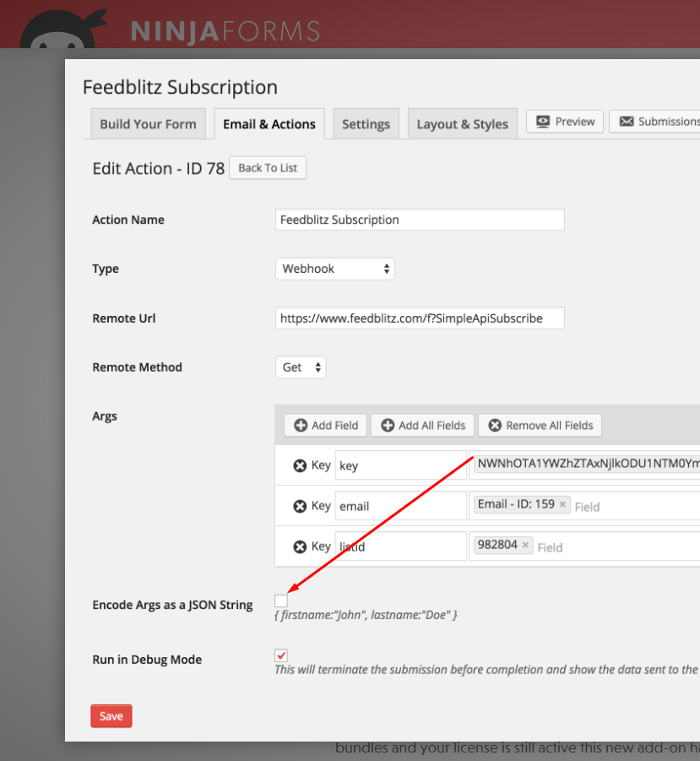Open the Remote Method dropdown
Image resolution: width=700 pixels, height=761 pixels.
click(x=300, y=367)
